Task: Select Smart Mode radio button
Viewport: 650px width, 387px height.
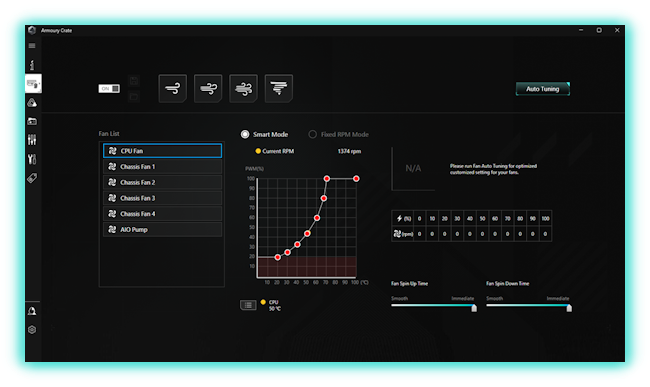Action: 245,134
